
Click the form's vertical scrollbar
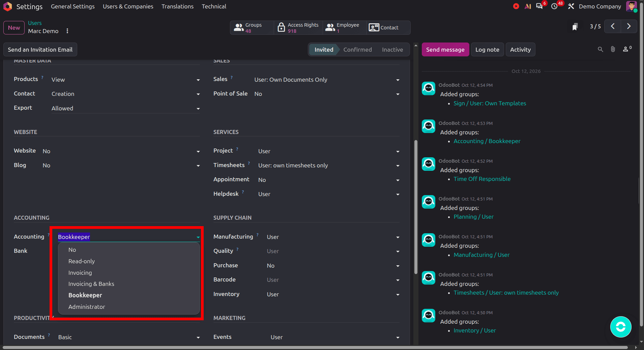click(416, 207)
